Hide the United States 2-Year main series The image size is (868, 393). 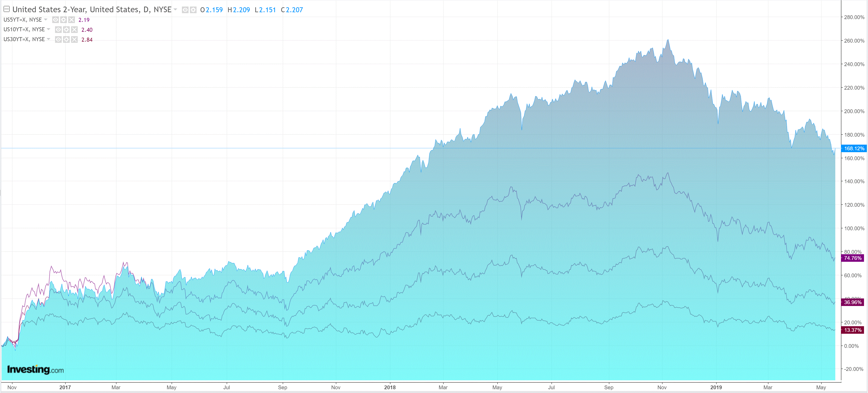tap(185, 10)
